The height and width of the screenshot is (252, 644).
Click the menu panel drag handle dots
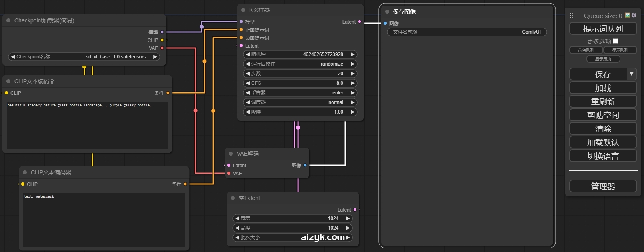[x=571, y=15]
